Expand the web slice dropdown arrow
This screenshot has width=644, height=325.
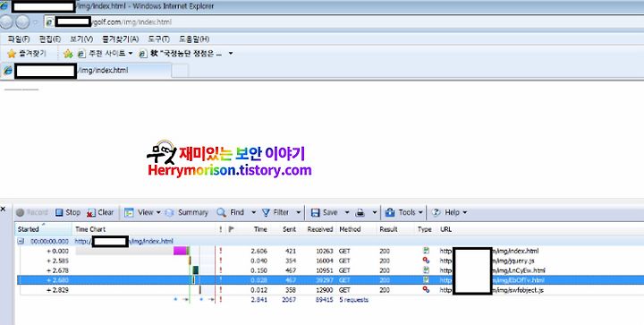[231, 54]
